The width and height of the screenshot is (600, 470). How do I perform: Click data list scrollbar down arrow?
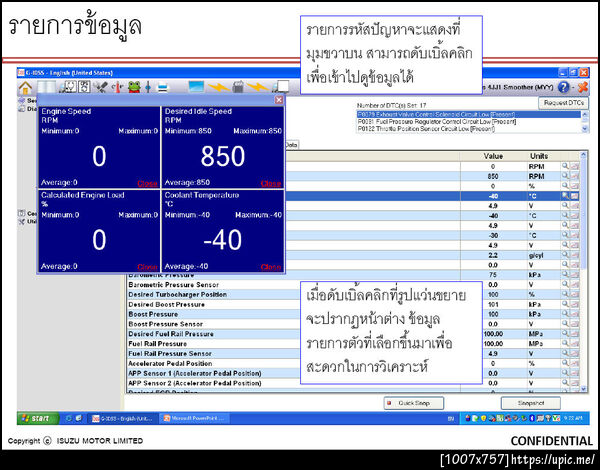tap(584, 388)
